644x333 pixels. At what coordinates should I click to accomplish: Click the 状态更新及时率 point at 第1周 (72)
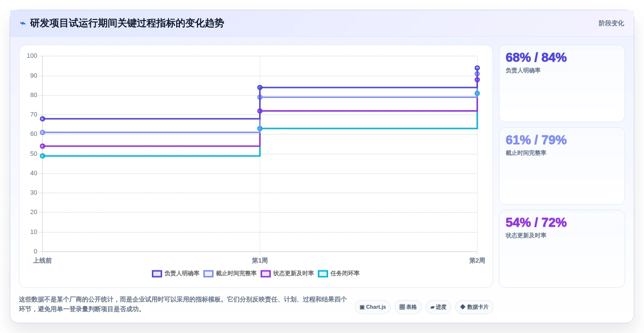260,111
